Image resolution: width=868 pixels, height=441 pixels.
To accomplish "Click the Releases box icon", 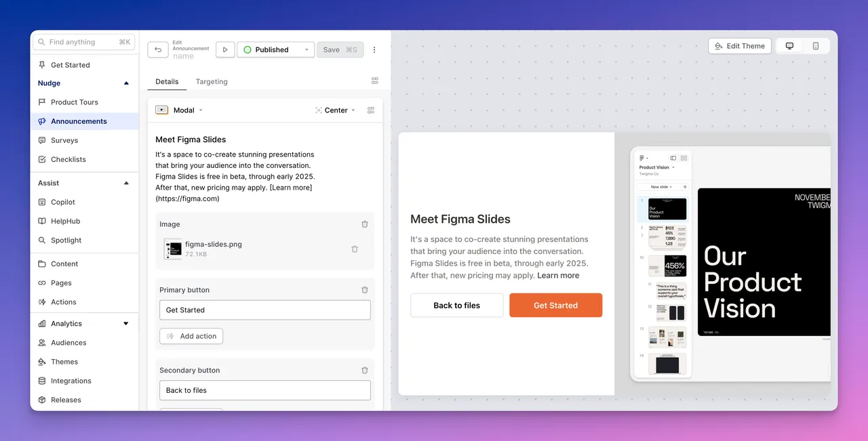I will click(42, 400).
